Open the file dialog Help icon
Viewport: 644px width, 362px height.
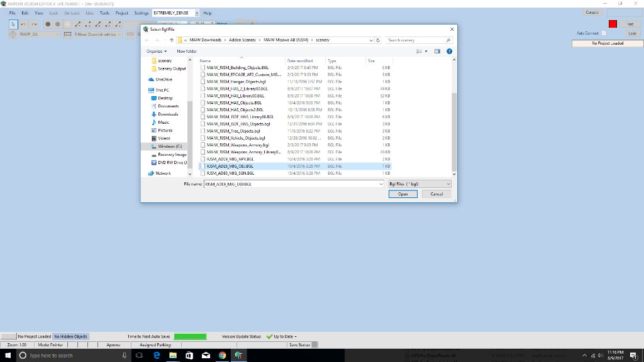(450, 51)
